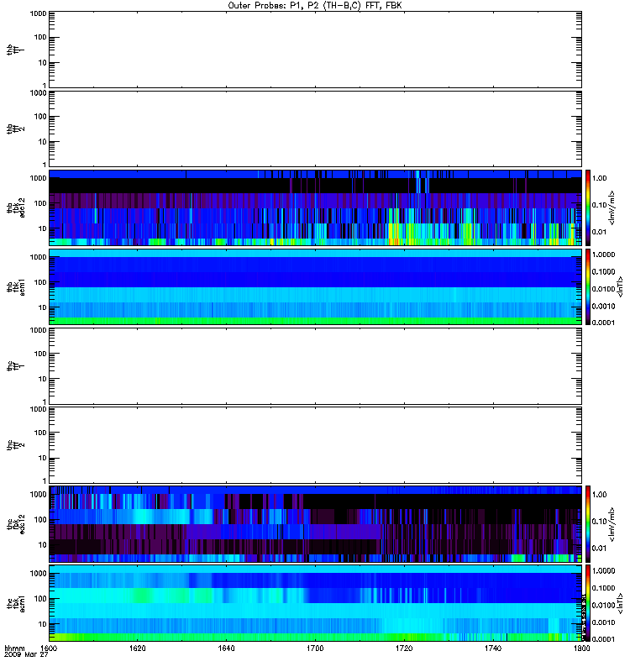Image resolution: width=630 pixels, height=672 pixels.
Task: Click the 1000 tick label of thb fff 1
Action: 38,13
